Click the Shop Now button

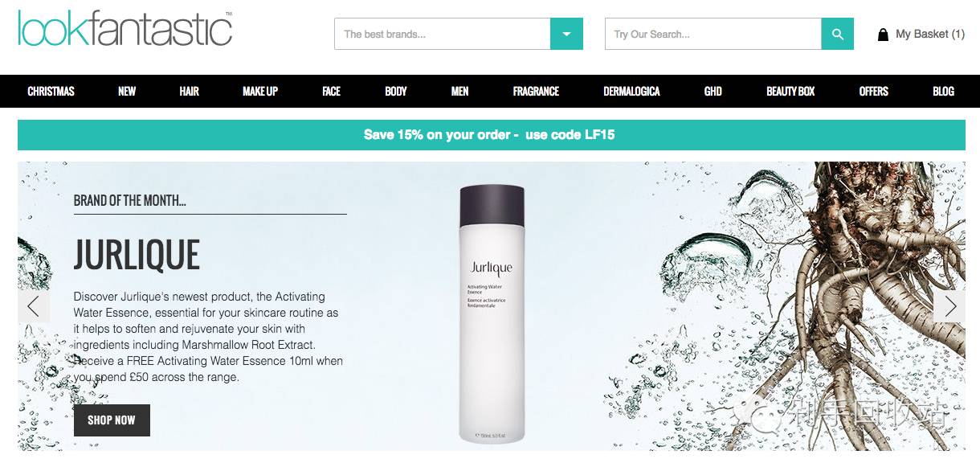click(x=112, y=420)
